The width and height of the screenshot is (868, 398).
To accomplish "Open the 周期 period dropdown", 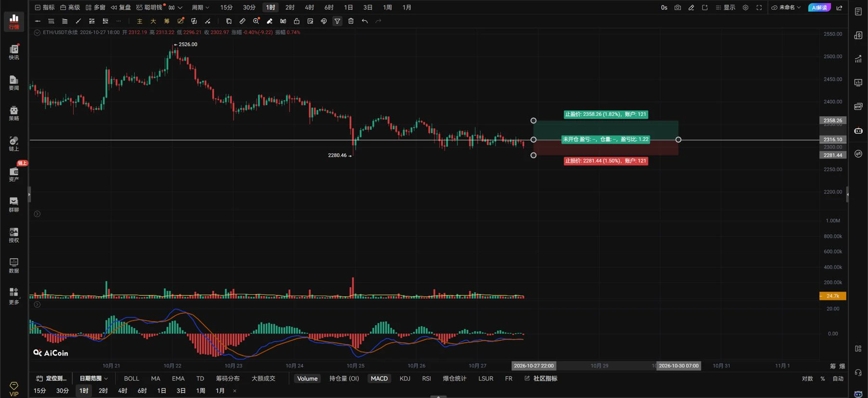I will point(201,8).
